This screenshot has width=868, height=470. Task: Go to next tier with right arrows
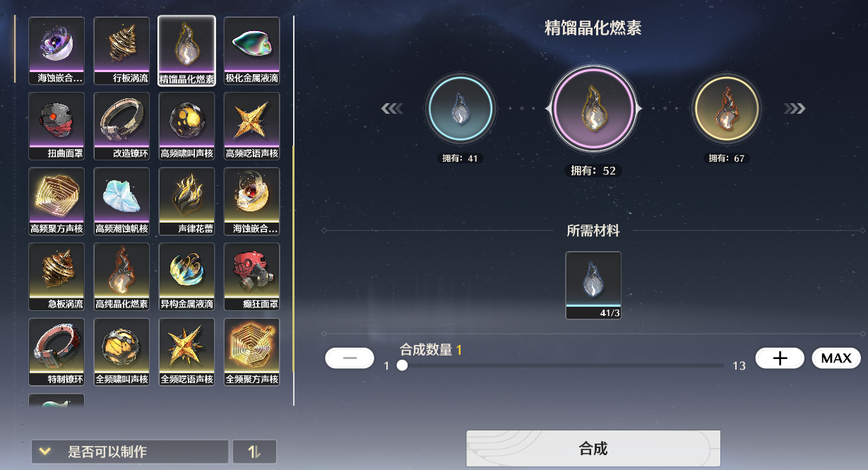pyautogui.click(x=795, y=109)
